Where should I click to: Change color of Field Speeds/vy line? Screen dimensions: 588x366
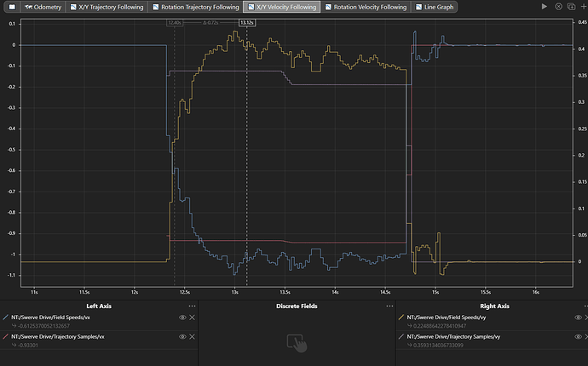tap(401, 317)
